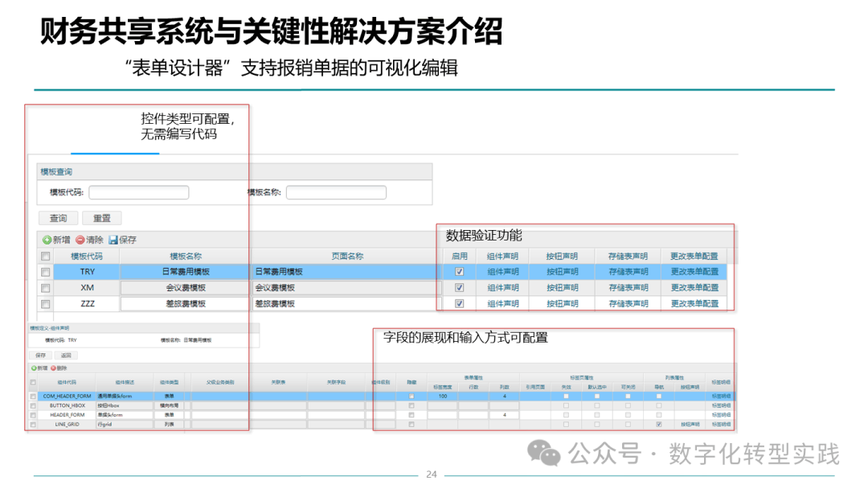The height and width of the screenshot is (489, 868).
Task: Open 组件声明 link in the TRY row
Action: point(503,272)
